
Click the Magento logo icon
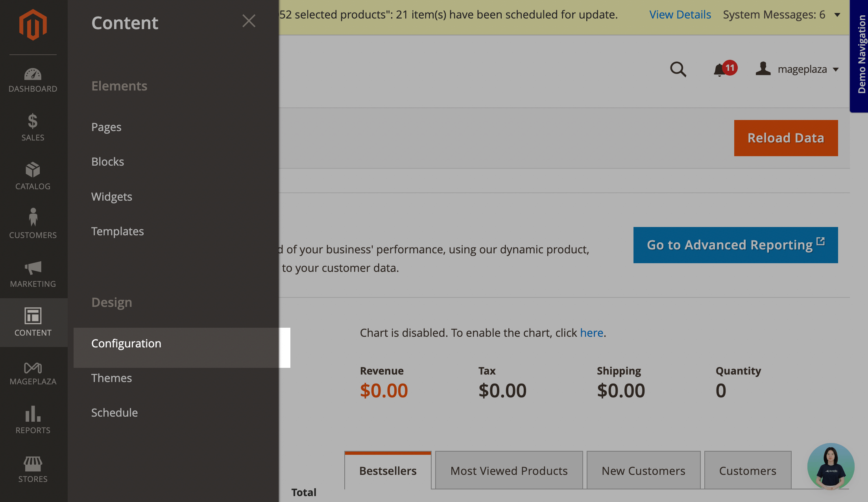[x=33, y=25]
